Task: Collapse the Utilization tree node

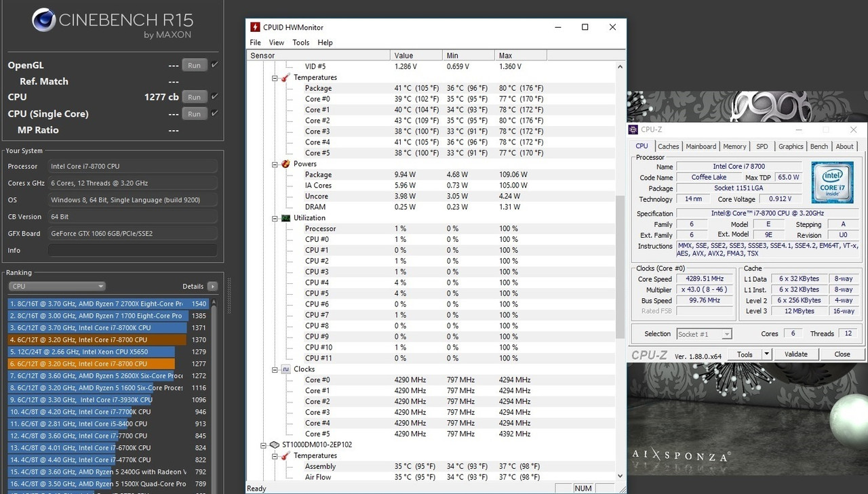Action: tap(275, 218)
